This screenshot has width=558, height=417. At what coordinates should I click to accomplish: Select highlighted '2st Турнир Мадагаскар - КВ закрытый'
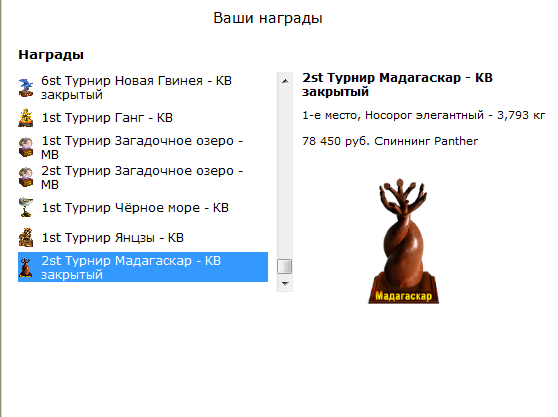point(143,267)
